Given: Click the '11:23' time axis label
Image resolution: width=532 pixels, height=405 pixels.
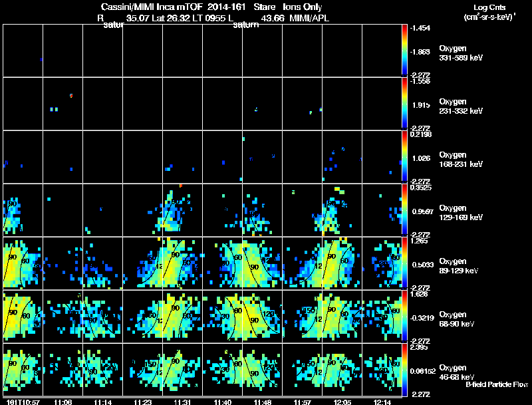Looking at the screenshot, I should (x=142, y=402).
